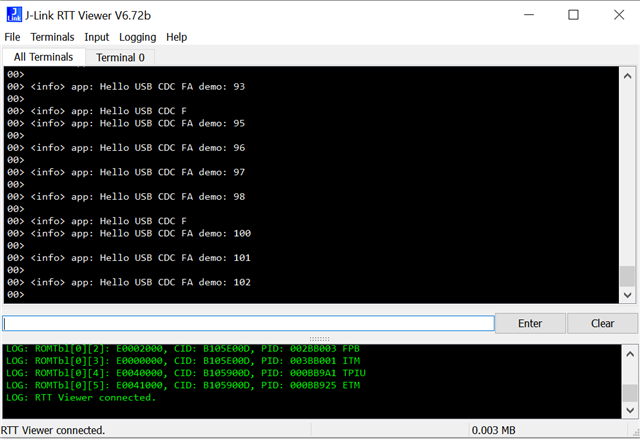The width and height of the screenshot is (640, 439).
Task: Click the status bar text 'RTT Viewer connected.'
Action: coord(53,430)
